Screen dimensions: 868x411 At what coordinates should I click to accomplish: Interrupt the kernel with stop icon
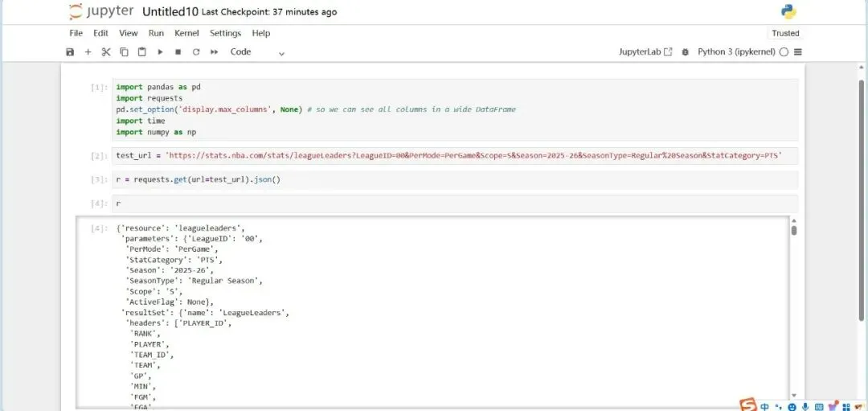(x=178, y=52)
